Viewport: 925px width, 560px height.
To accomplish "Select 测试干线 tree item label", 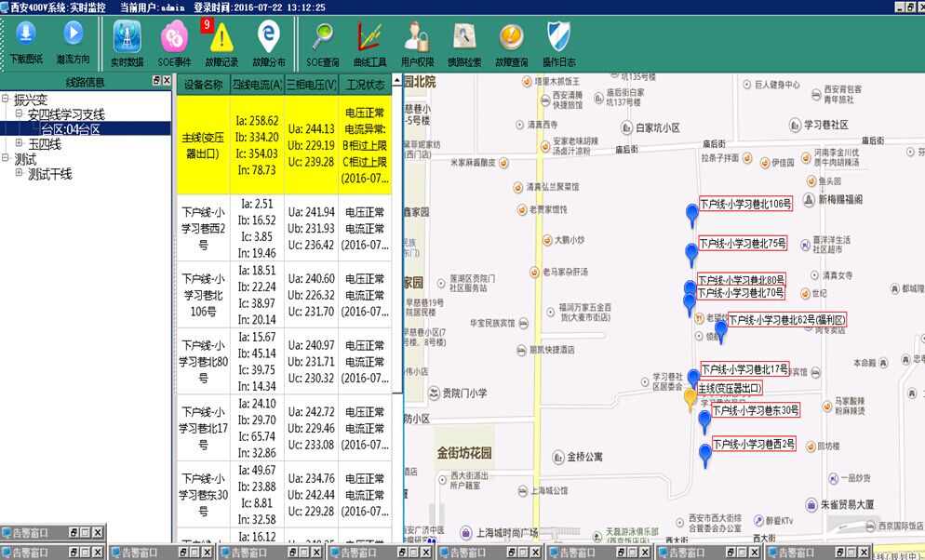I will 50,174.
